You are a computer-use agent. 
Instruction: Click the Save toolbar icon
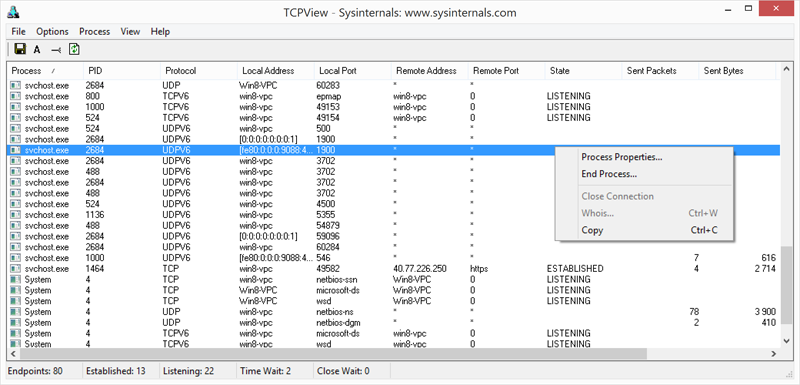[x=20, y=49]
